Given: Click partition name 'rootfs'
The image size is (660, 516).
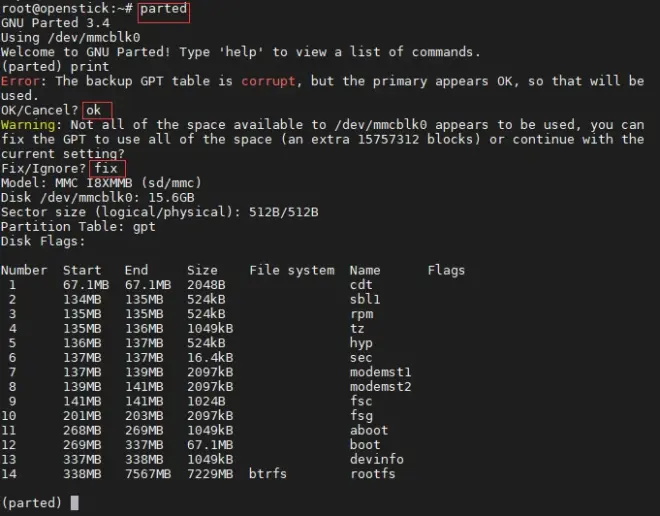Looking at the screenshot, I should (x=373, y=474).
